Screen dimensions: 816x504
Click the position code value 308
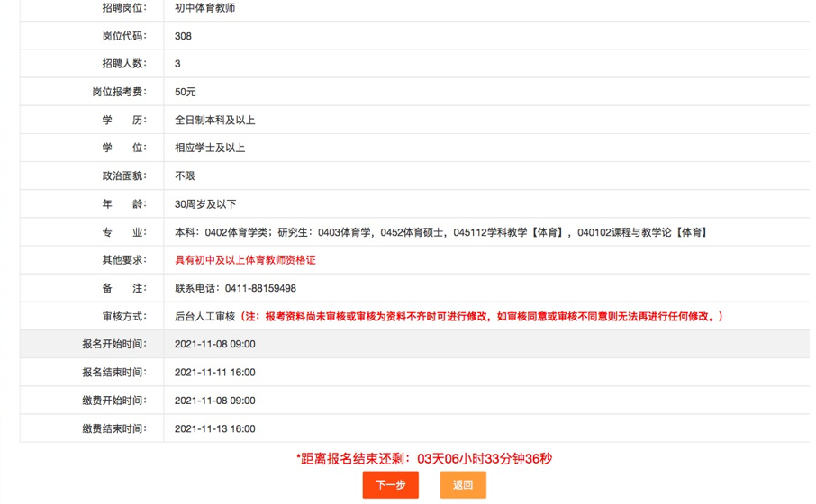pos(183,36)
